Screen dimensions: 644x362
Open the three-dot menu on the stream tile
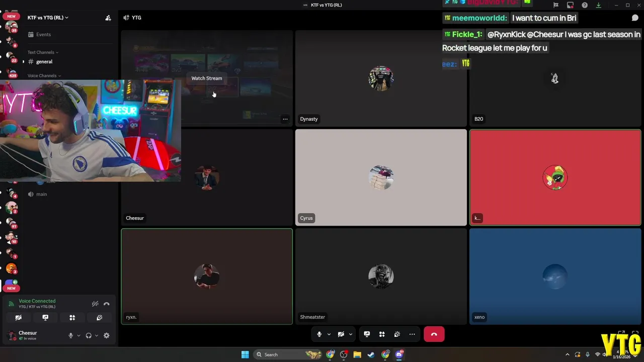click(x=285, y=119)
